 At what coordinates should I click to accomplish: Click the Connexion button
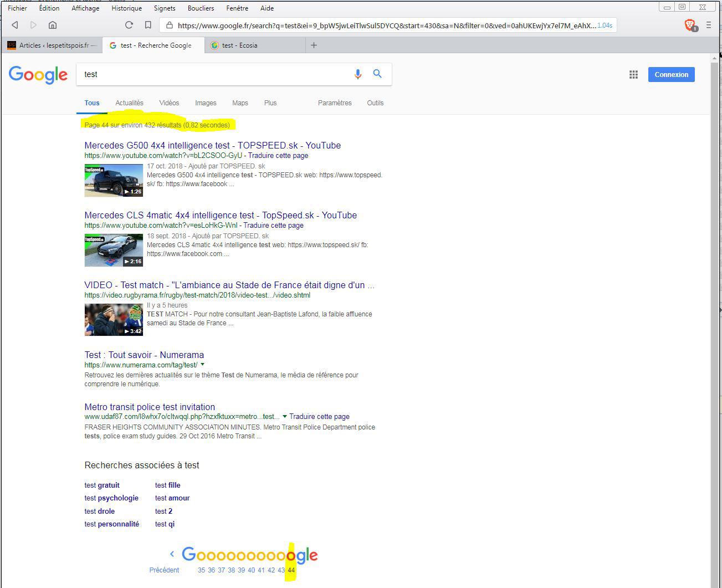pyautogui.click(x=671, y=75)
